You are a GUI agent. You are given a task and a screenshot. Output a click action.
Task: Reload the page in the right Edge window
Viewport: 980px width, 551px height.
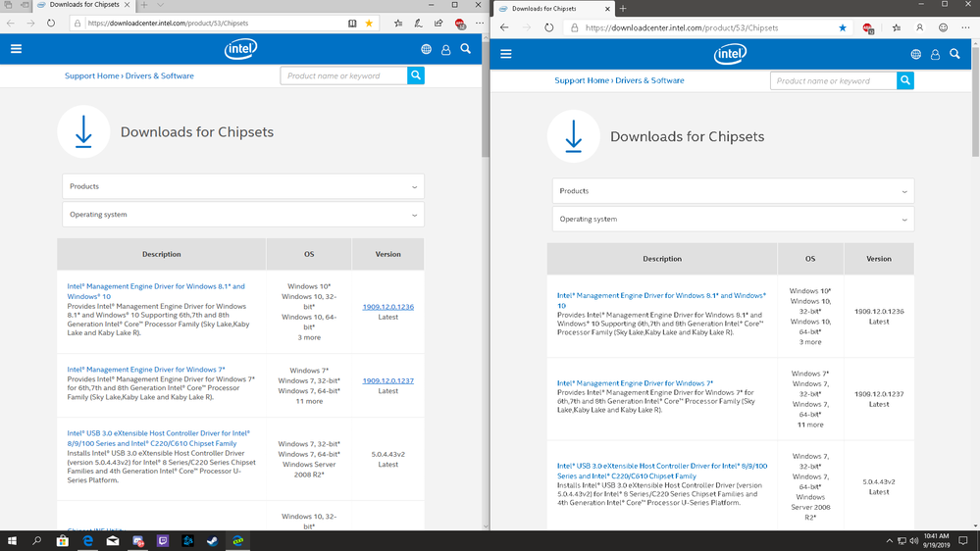(x=548, y=27)
